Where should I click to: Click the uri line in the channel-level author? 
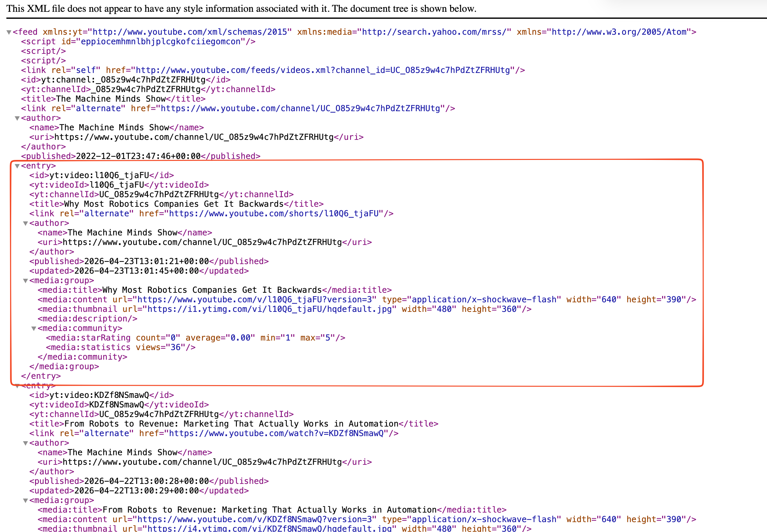click(x=196, y=137)
